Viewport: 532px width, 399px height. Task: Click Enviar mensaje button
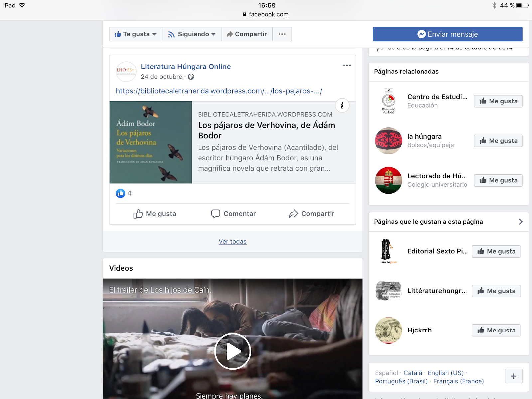tap(448, 34)
